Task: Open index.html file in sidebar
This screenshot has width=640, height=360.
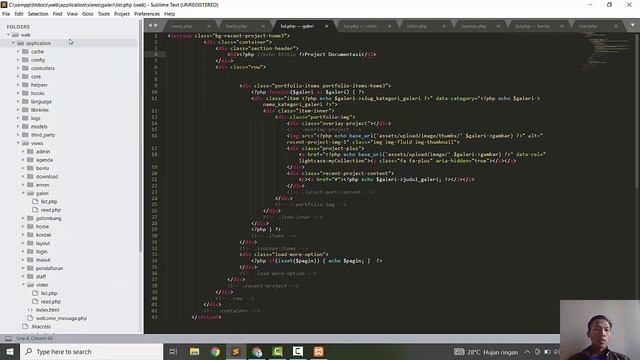Action: click(47, 310)
